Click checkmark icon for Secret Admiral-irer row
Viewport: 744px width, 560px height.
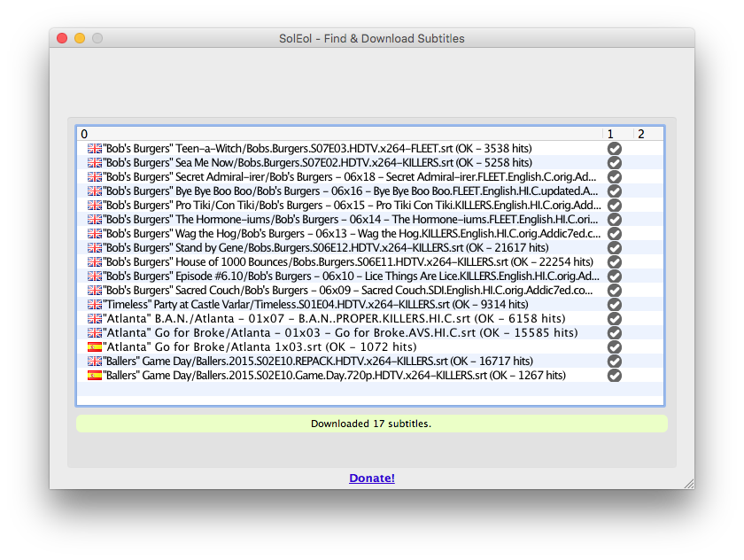point(615,177)
